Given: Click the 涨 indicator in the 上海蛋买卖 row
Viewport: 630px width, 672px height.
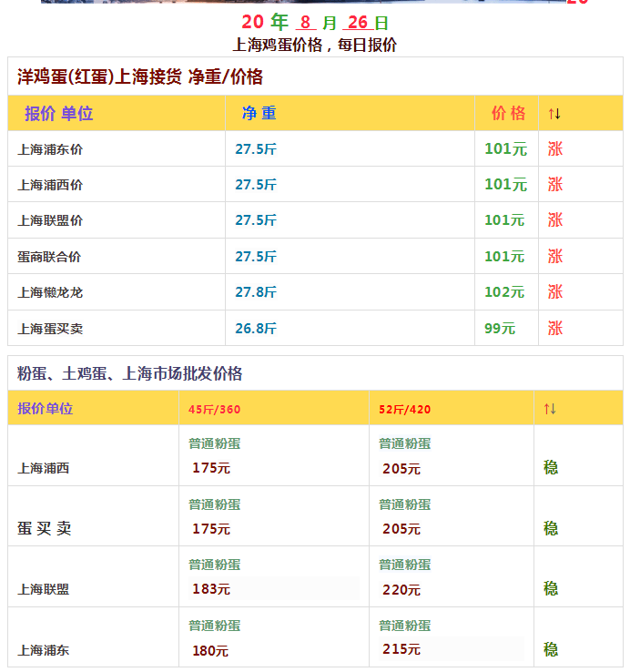Looking at the screenshot, I should click(x=554, y=329).
